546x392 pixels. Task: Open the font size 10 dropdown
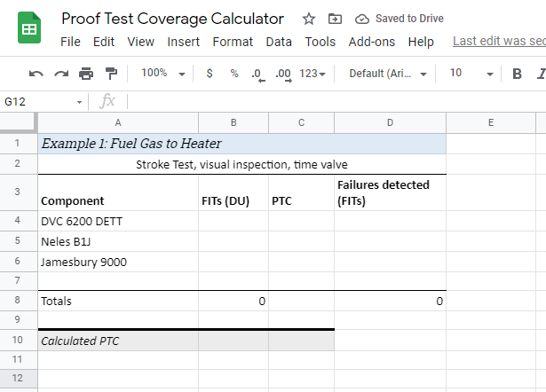[471, 74]
